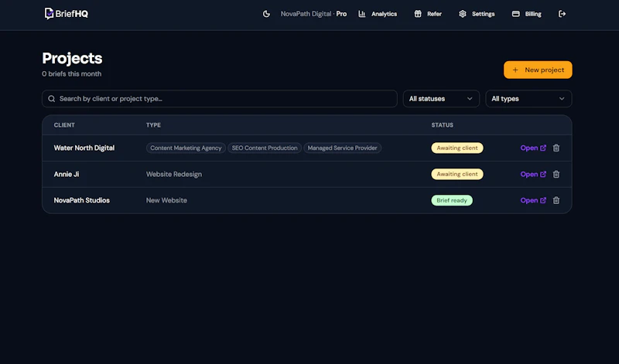This screenshot has width=619, height=364.
Task: Click the 0 briefs this month text
Action: click(x=71, y=73)
